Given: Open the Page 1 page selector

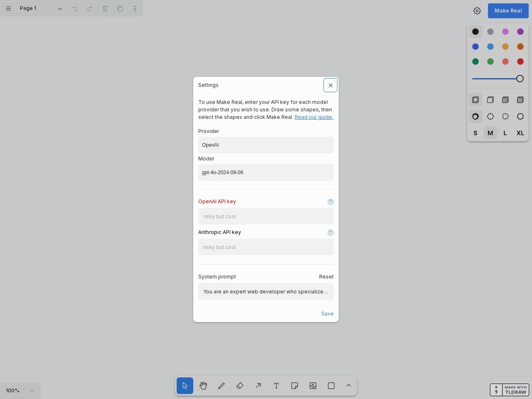Looking at the screenshot, I should click(x=41, y=8).
